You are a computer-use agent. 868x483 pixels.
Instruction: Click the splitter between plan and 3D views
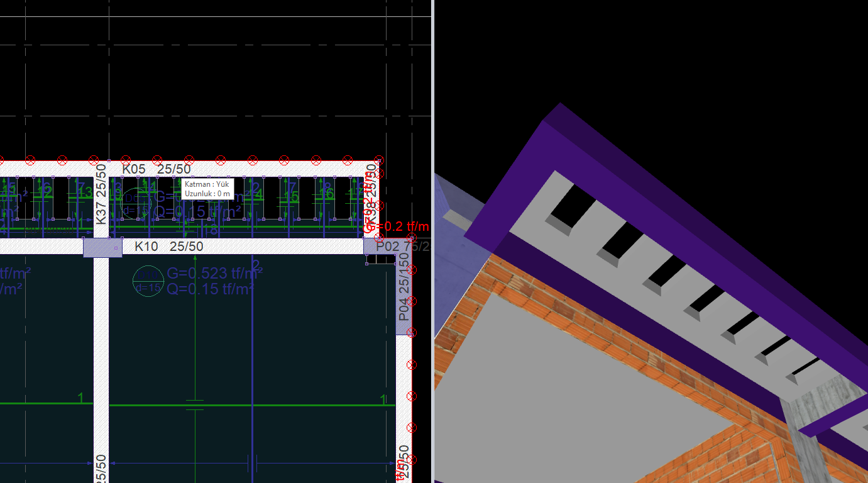pyautogui.click(x=433, y=241)
